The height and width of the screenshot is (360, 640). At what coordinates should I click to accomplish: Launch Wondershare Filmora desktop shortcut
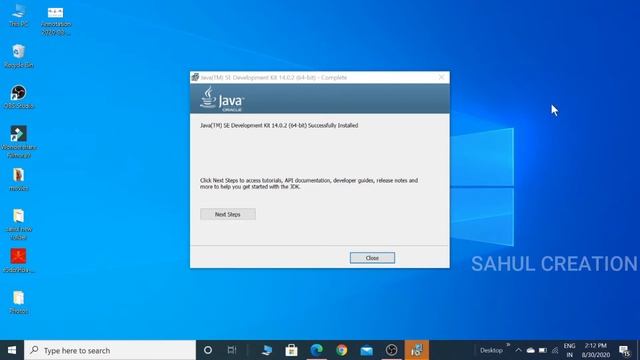(x=18, y=142)
